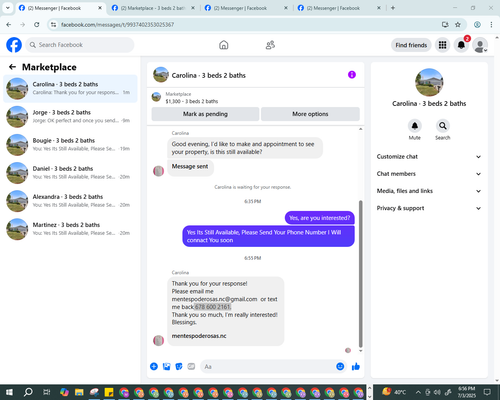Send a thumbs-up like
This screenshot has width=500, height=400.
[x=356, y=367]
